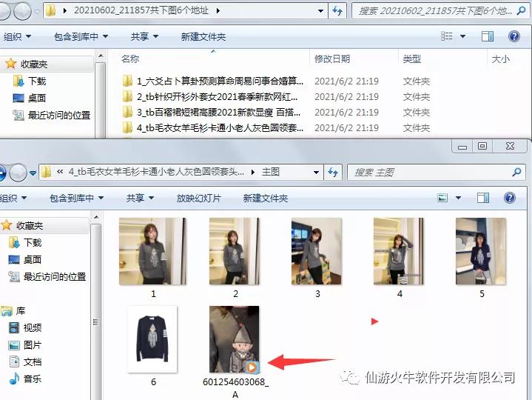This screenshot has width=532, height=400.
Task: Click 新建文件夹 in front window toolbar
Action: 266,198
